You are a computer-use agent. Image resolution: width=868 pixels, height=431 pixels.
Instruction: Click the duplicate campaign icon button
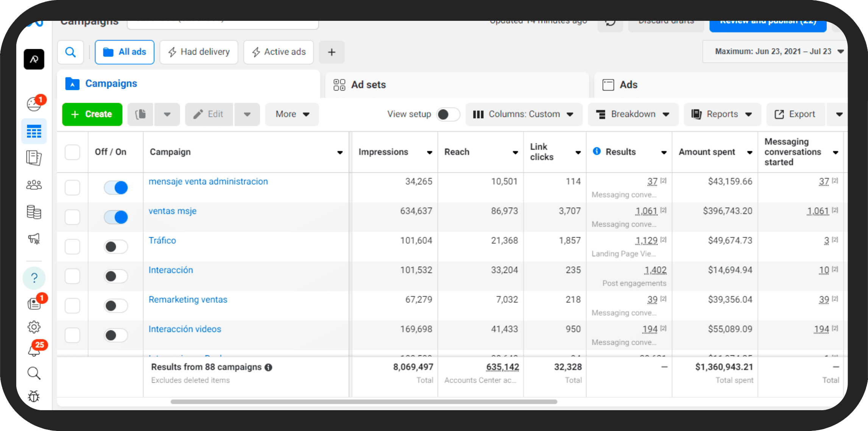coord(140,114)
